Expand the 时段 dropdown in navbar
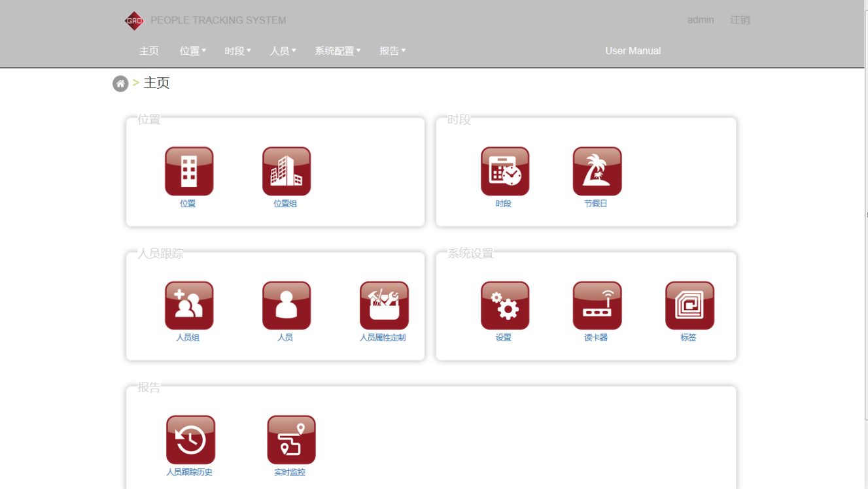The width and height of the screenshot is (868, 489). coord(237,51)
